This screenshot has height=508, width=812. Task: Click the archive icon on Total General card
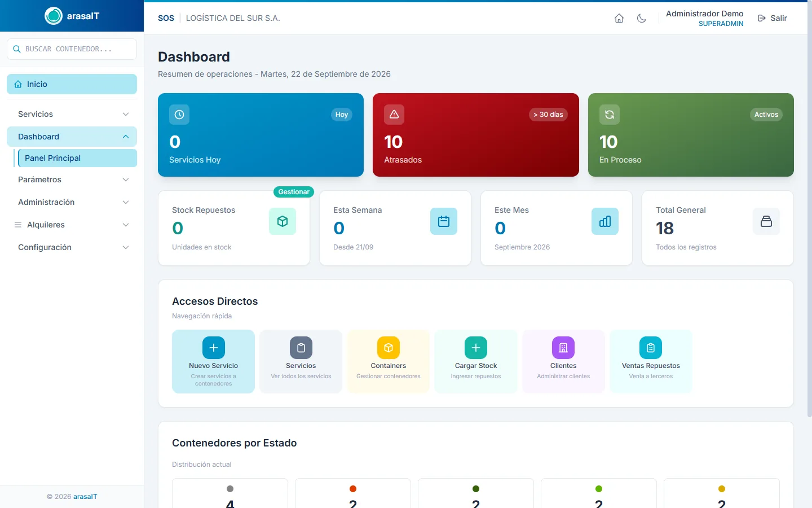click(x=766, y=221)
